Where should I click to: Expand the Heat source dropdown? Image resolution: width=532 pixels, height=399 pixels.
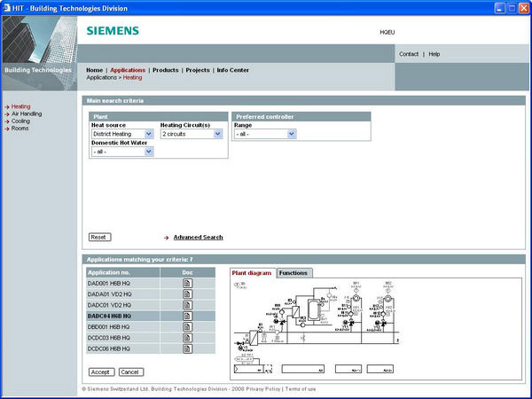coord(149,135)
